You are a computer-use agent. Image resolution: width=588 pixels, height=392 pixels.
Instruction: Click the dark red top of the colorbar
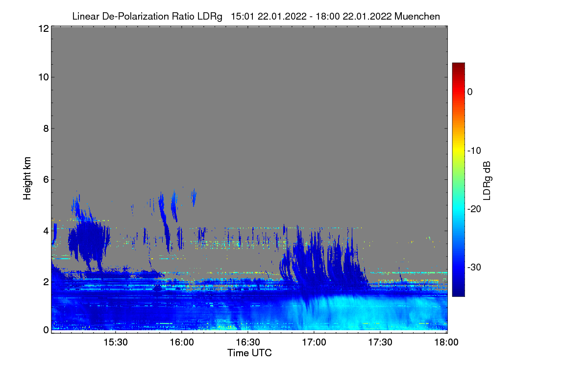(x=458, y=67)
